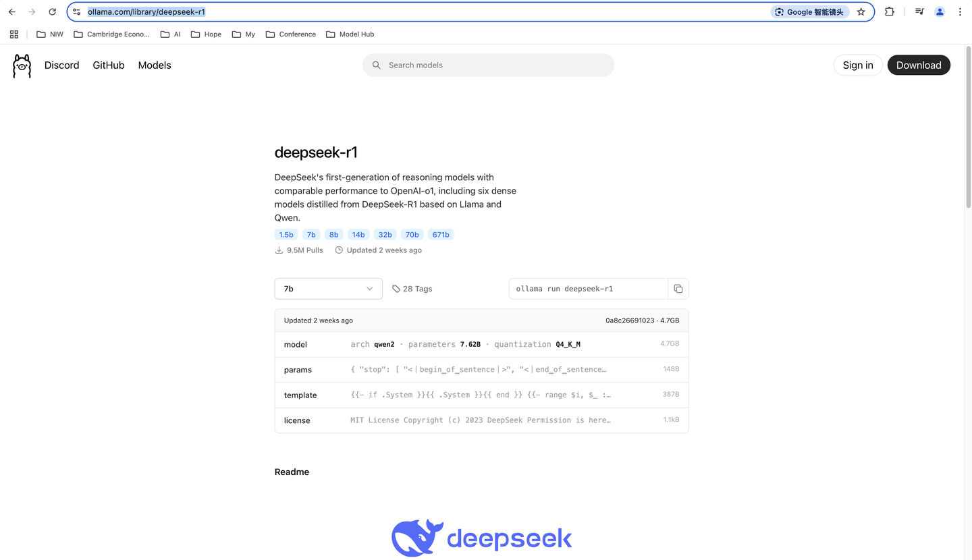Click the Updated 2 weeks ago header text
The width and height of the screenshot is (972, 560).
[x=319, y=320]
